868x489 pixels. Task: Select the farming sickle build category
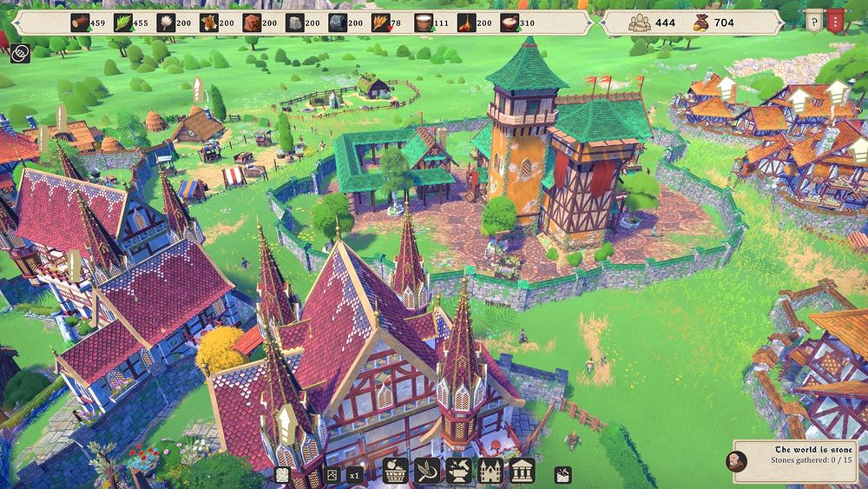427,471
